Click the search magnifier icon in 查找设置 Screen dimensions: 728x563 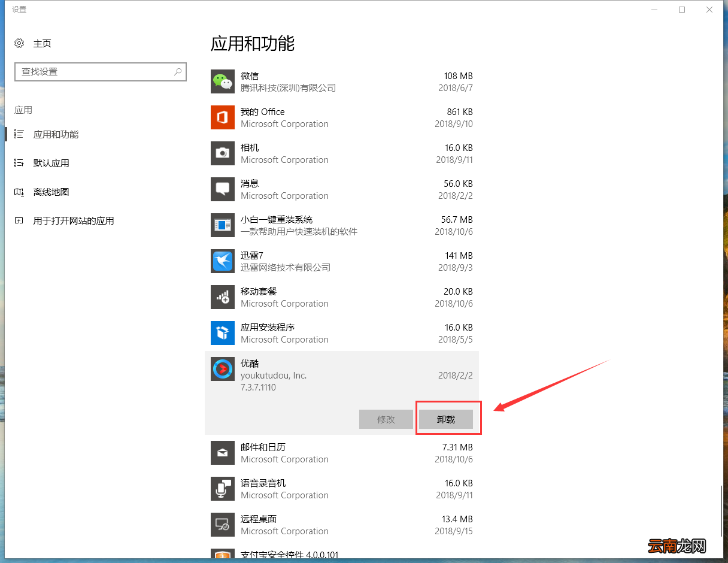click(x=178, y=71)
